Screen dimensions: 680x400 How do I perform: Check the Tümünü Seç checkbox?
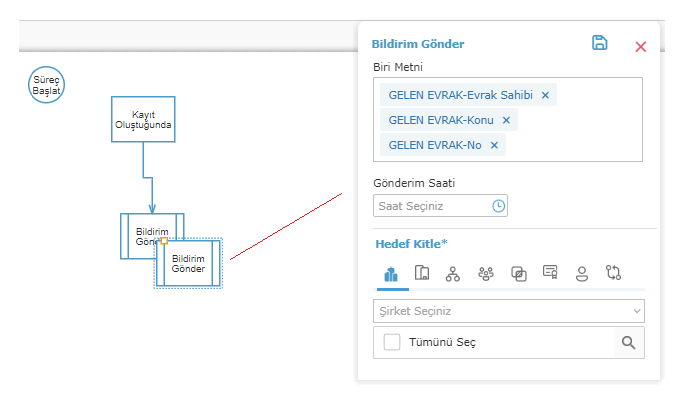[392, 342]
